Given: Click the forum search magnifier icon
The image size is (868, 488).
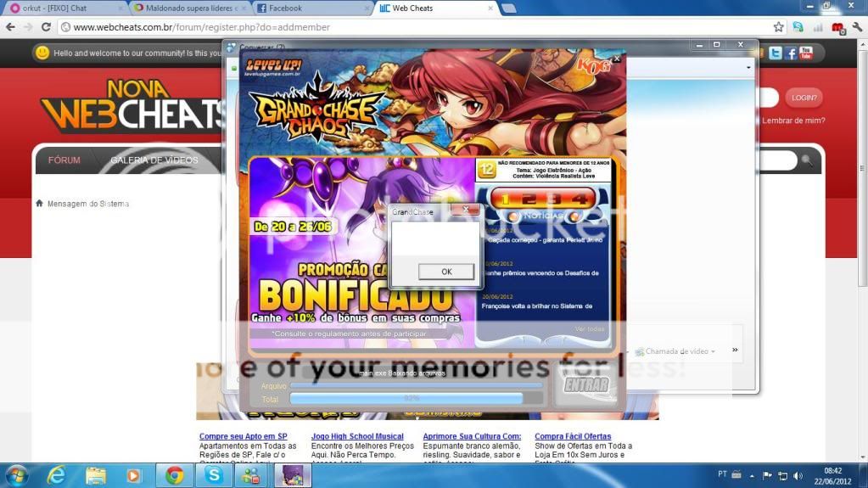Looking at the screenshot, I should [x=807, y=160].
